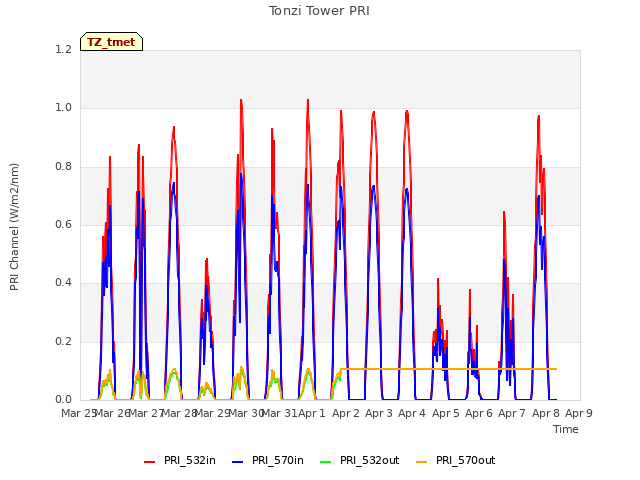Click the 0.2 y-axis tick label
The height and width of the screenshot is (480, 640).
tap(63, 341)
